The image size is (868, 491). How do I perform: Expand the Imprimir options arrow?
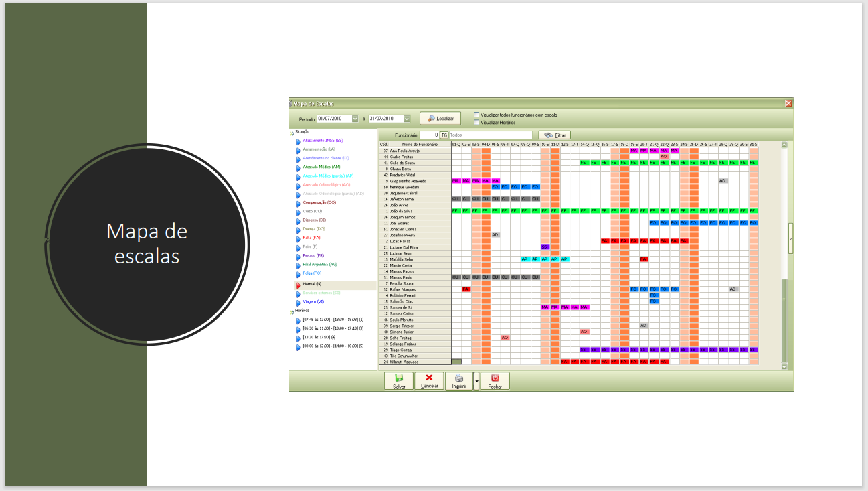tap(476, 381)
